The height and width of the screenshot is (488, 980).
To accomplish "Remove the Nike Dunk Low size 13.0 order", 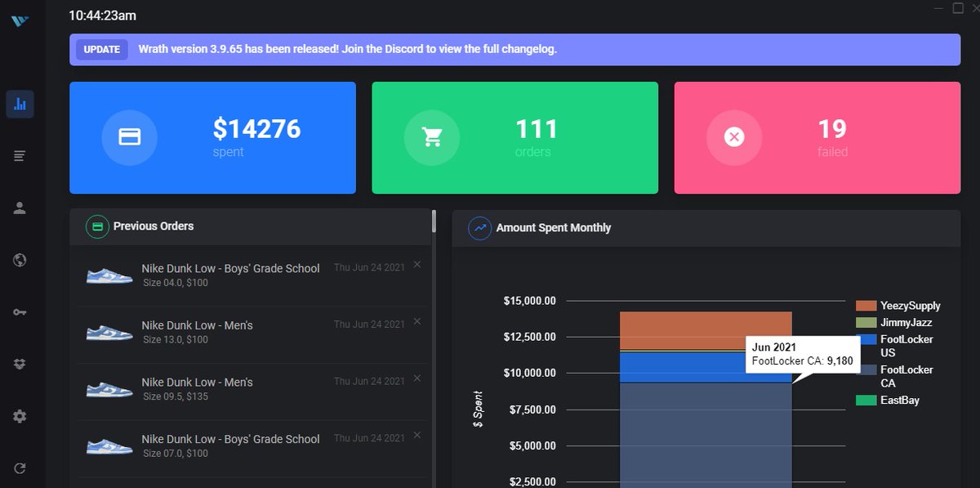I will [416, 321].
